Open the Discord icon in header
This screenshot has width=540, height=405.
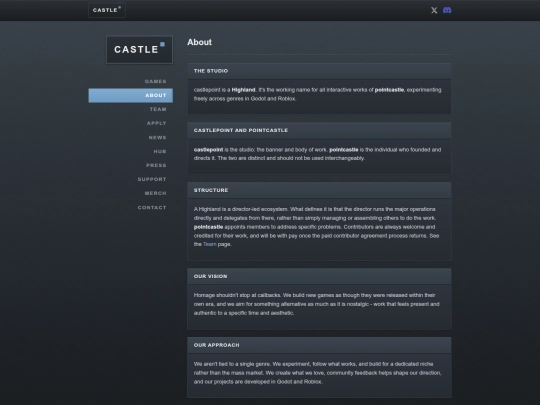pos(447,10)
